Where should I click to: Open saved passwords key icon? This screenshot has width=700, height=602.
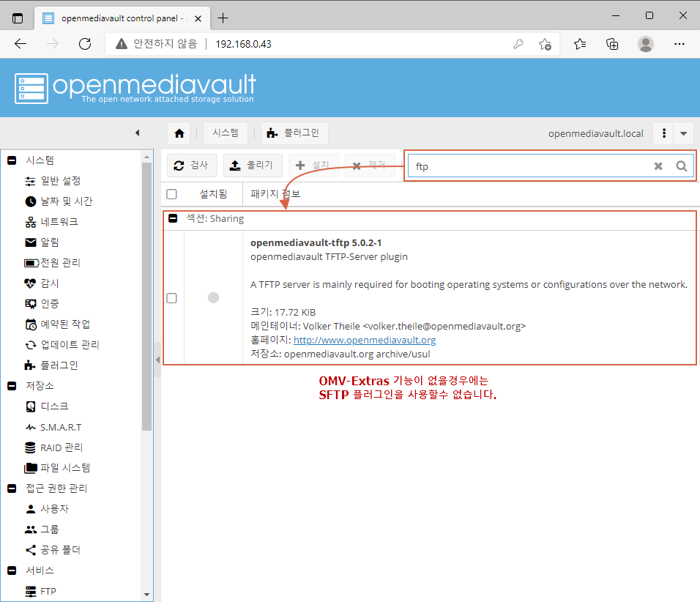click(x=518, y=44)
